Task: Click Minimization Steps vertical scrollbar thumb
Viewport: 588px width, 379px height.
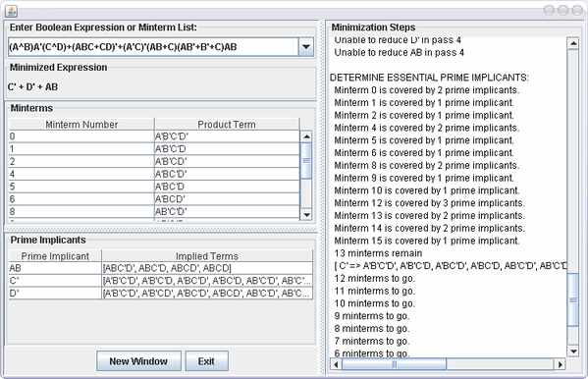Action: point(573,299)
